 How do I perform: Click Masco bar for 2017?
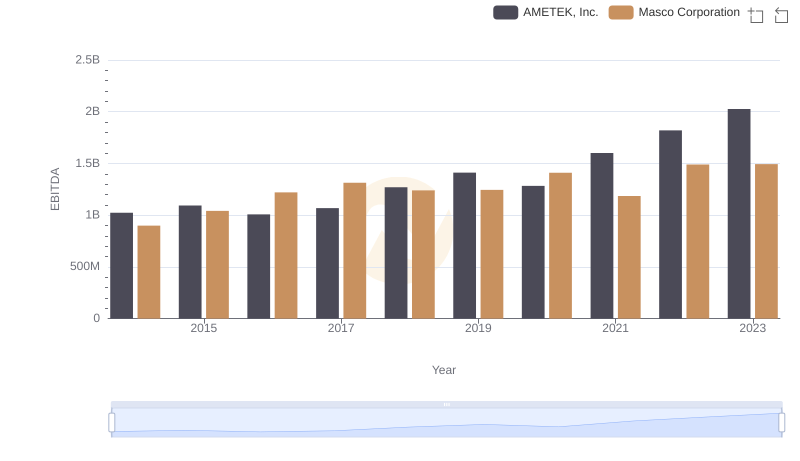tap(355, 250)
